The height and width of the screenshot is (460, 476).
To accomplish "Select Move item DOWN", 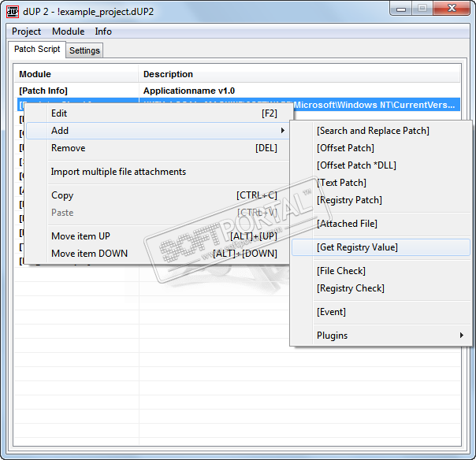I will click(x=89, y=254).
